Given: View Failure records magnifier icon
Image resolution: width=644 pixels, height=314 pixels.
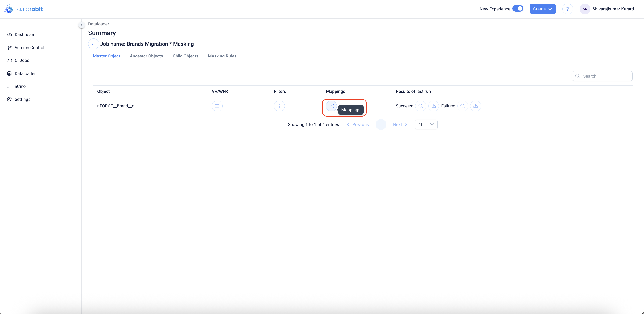Looking at the screenshot, I should tap(462, 106).
